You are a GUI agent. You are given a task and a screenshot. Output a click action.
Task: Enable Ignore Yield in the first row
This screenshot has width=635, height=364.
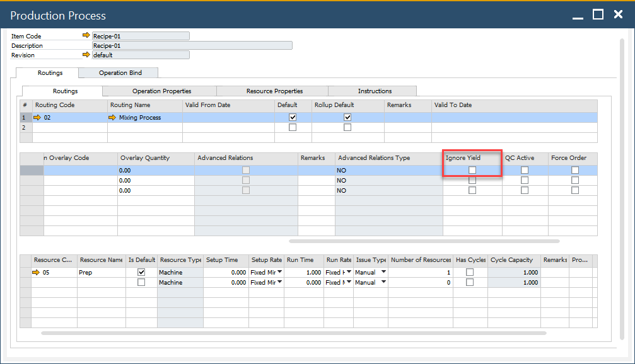pos(472,170)
